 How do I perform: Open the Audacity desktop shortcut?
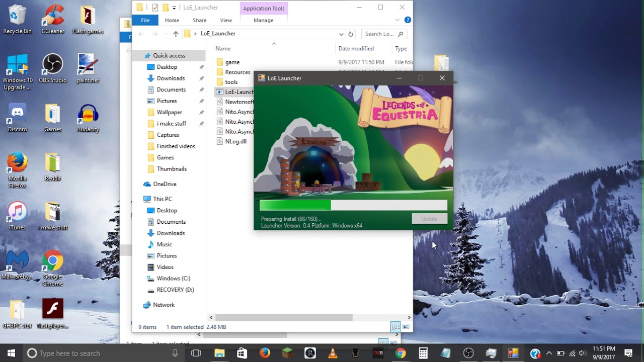click(88, 118)
